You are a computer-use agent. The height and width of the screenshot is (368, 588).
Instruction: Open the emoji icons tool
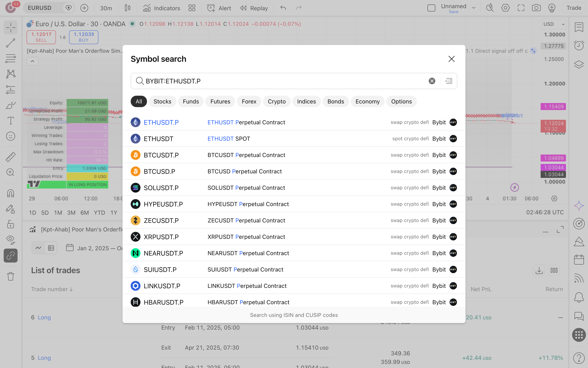[x=11, y=136]
